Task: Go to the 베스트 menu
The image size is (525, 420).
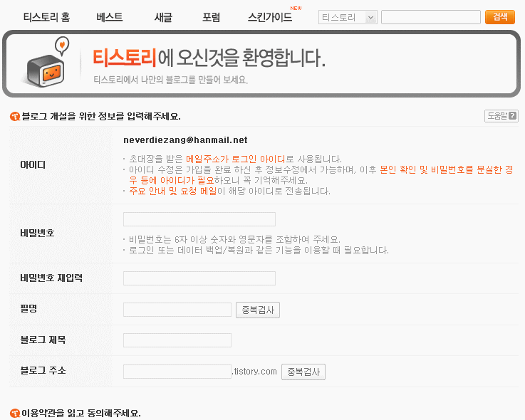Action: [x=110, y=17]
